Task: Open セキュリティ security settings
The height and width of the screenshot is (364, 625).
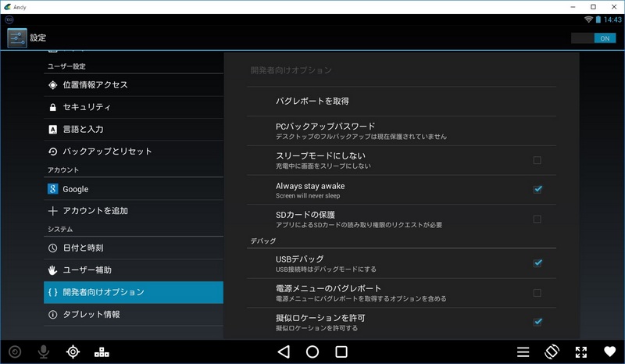Action: (x=134, y=107)
